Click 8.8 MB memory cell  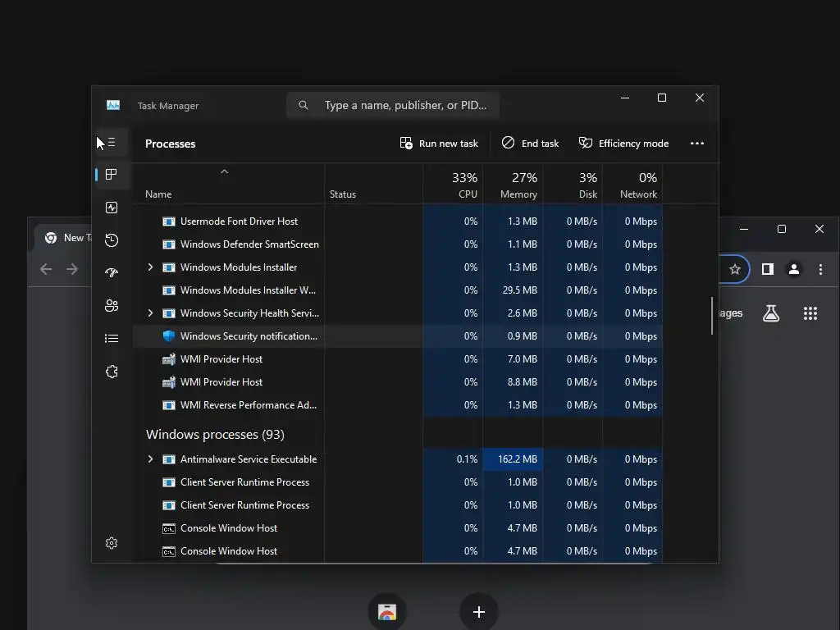click(x=513, y=382)
